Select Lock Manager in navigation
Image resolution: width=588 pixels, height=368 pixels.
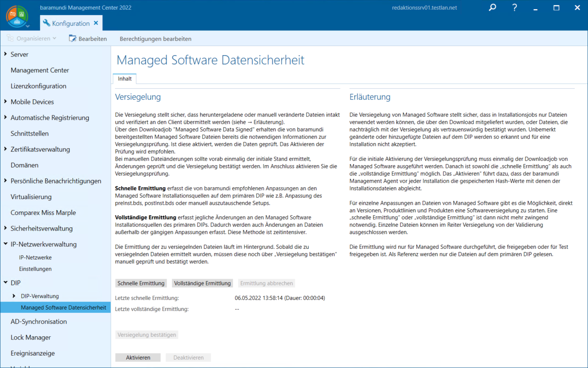point(31,337)
